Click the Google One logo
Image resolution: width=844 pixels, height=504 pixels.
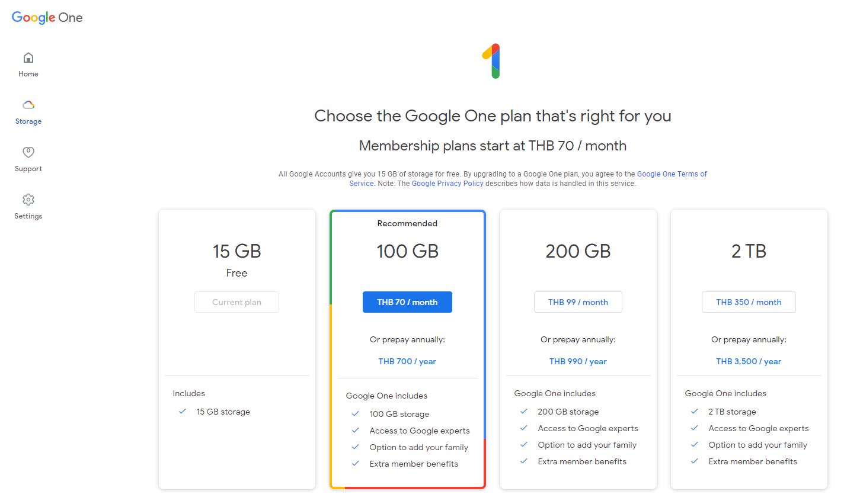click(47, 18)
